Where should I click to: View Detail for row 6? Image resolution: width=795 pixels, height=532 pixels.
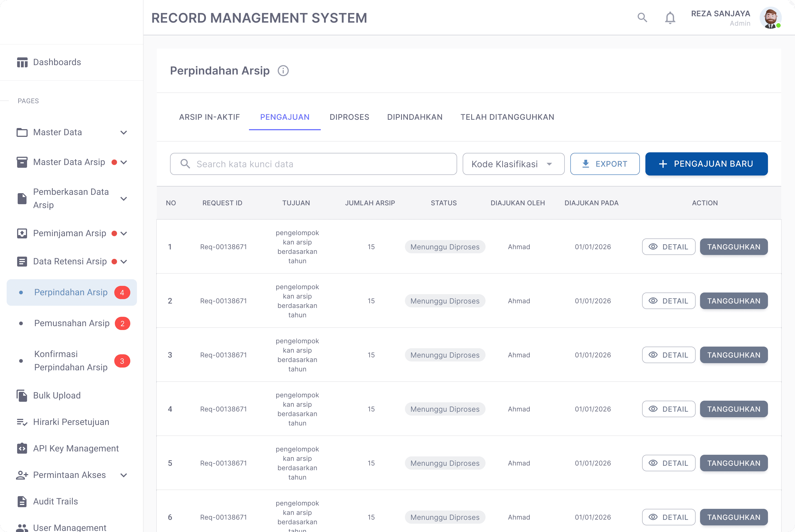(668, 517)
